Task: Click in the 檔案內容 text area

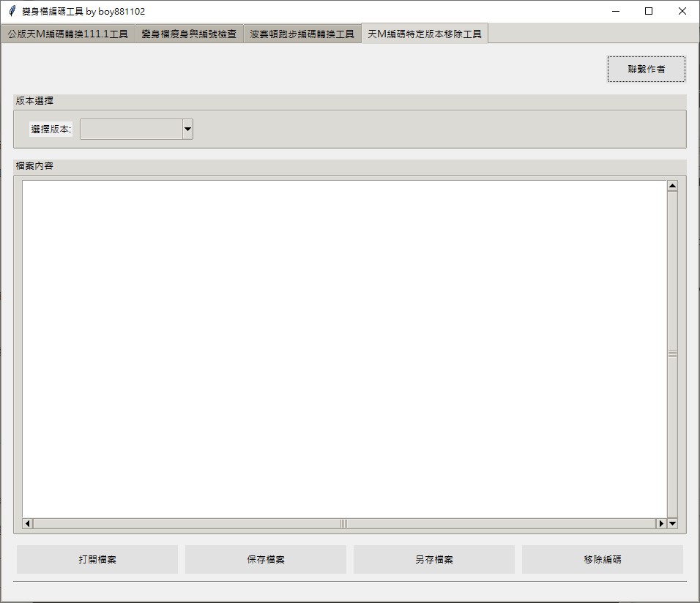Action: [x=344, y=349]
